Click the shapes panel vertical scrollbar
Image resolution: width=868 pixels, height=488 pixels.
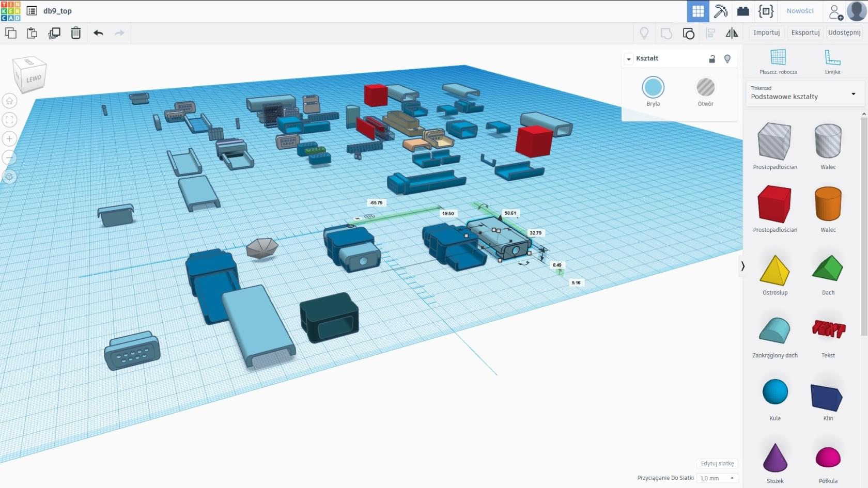pyautogui.click(x=864, y=227)
